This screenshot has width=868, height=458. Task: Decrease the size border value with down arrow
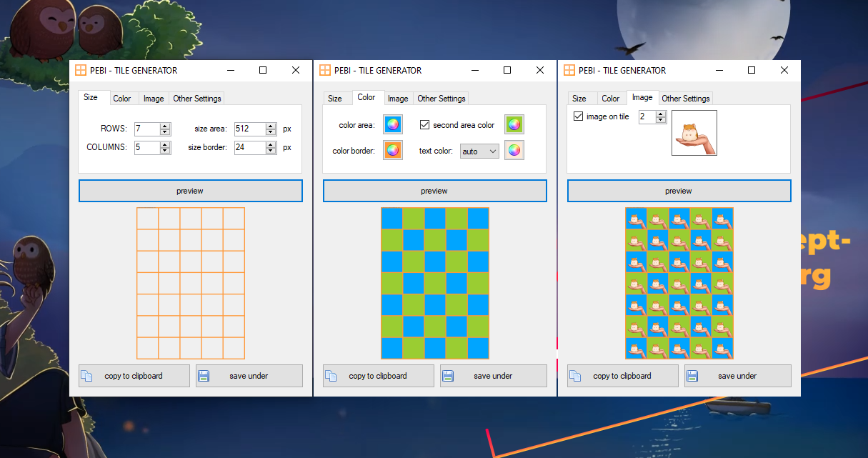coord(271,151)
